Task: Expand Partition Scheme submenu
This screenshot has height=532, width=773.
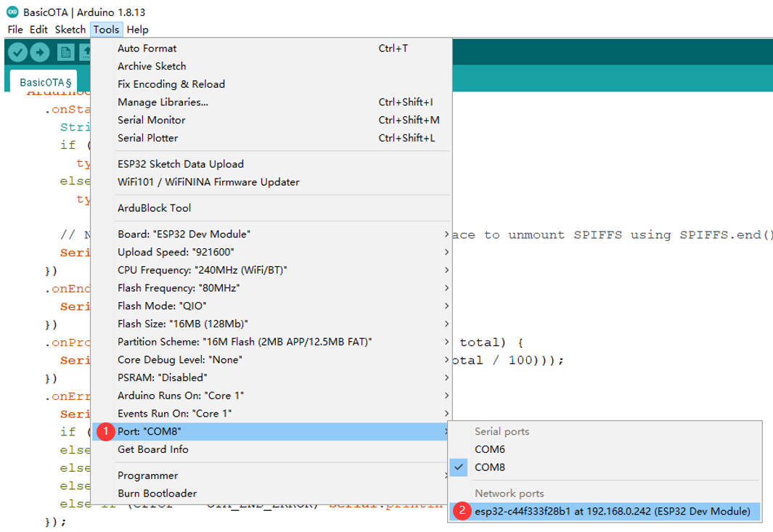Action: tap(271, 342)
